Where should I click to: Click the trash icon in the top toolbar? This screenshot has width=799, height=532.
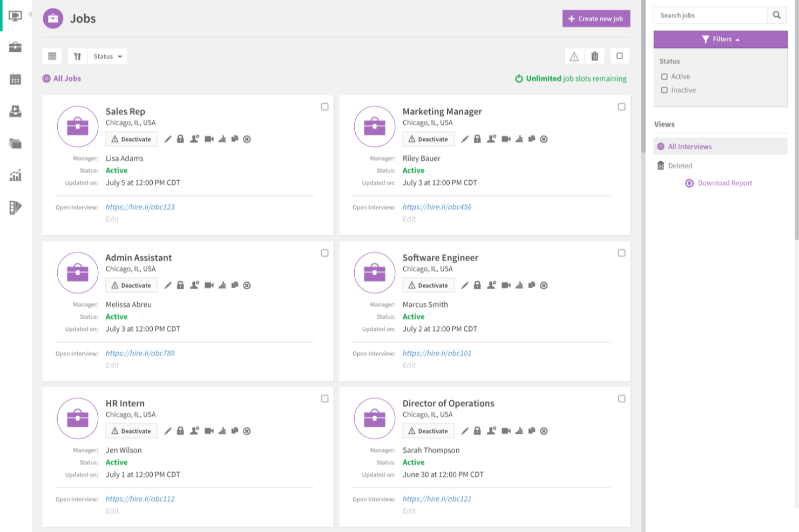594,56
